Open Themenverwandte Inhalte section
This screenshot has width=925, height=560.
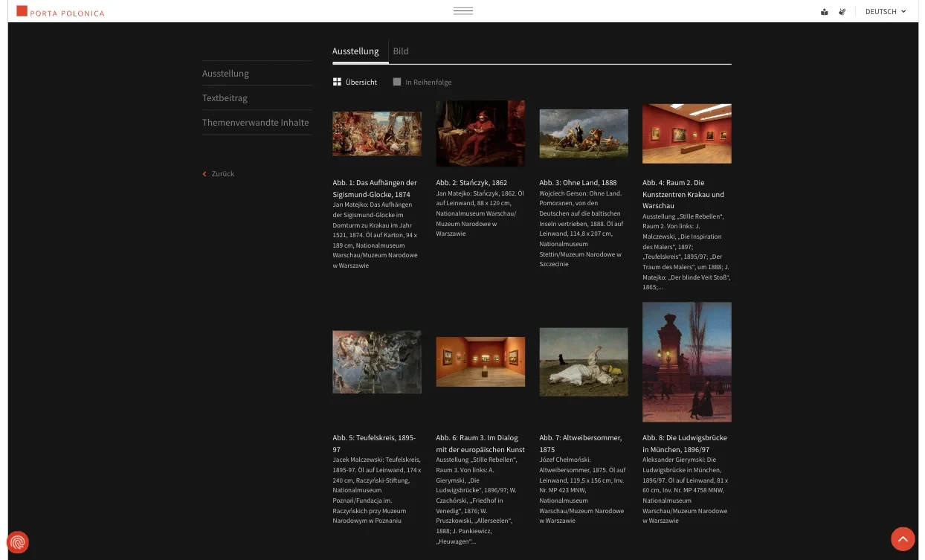[256, 122]
